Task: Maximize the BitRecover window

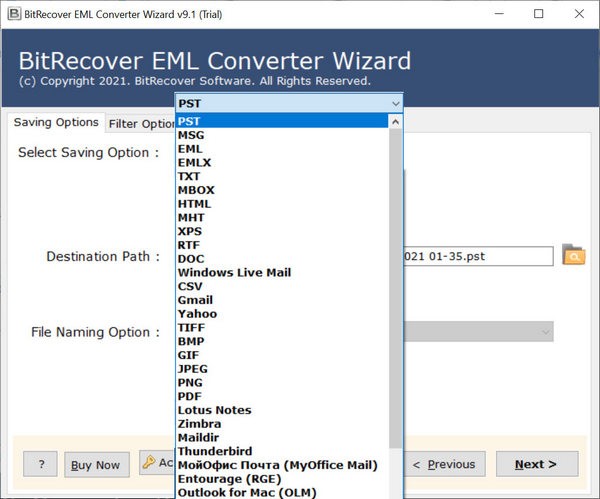Action: point(538,14)
